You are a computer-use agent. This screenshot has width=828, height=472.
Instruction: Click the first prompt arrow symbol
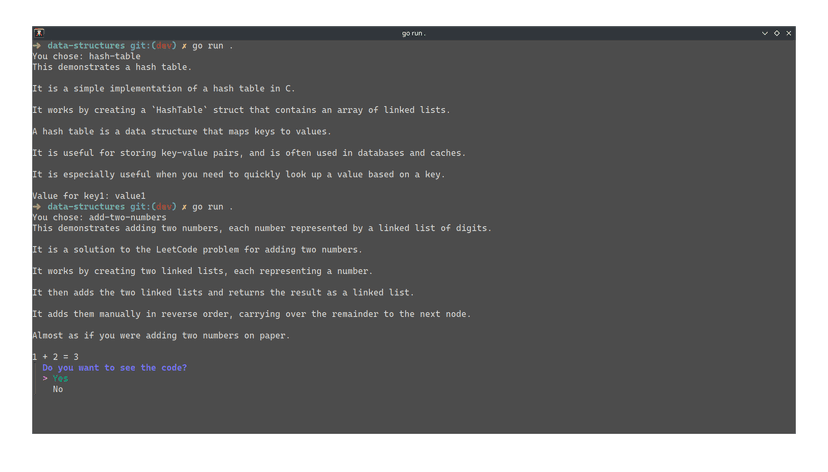click(36, 46)
